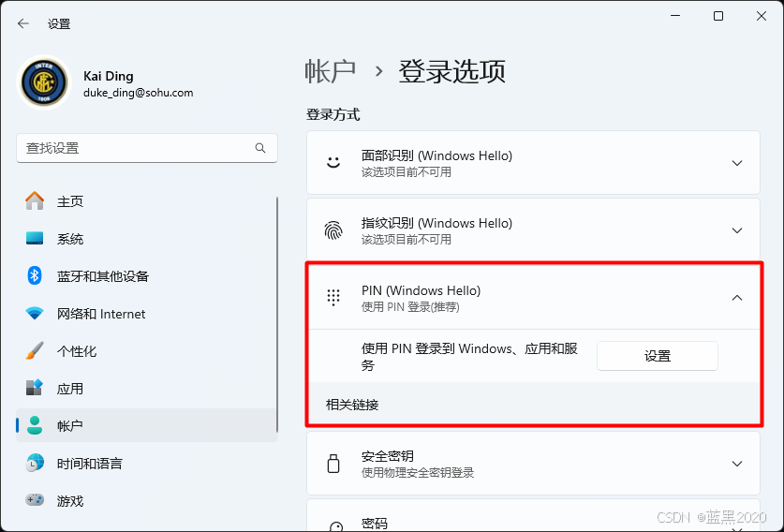Click the search magnifier icon

click(x=260, y=148)
